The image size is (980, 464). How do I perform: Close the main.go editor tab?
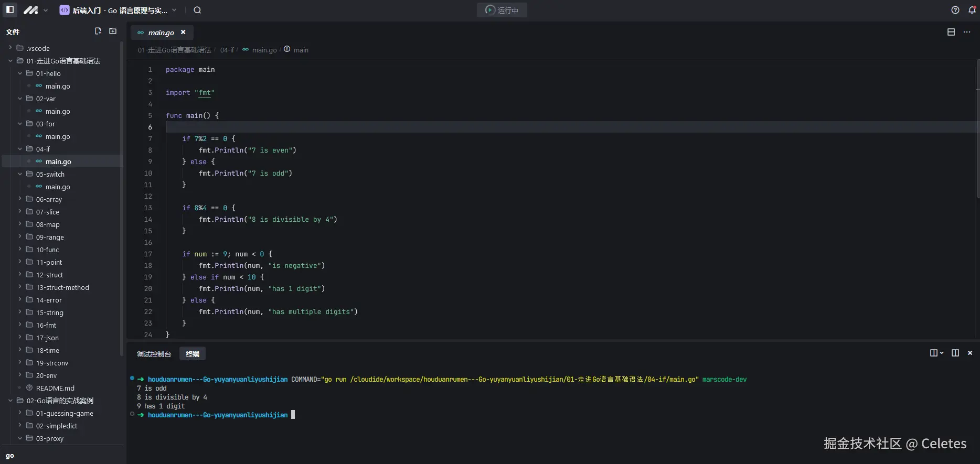pos(183,32)
